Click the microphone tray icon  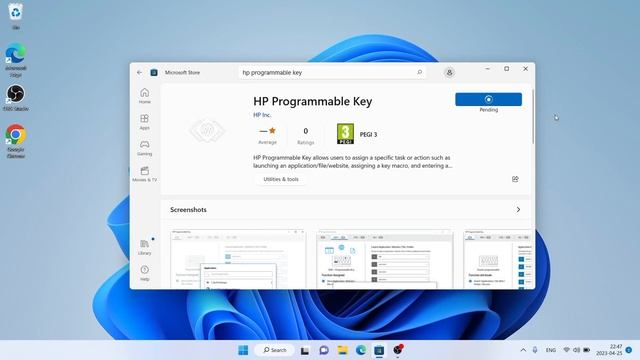535,350
